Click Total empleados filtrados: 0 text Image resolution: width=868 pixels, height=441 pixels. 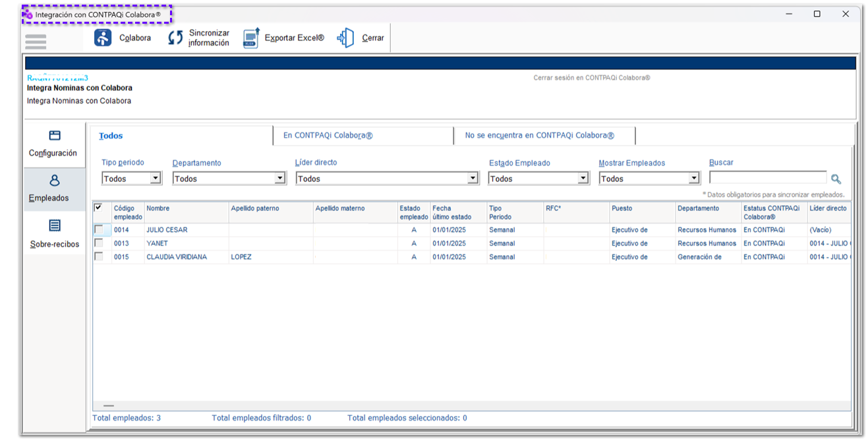(x=262, y=418)
